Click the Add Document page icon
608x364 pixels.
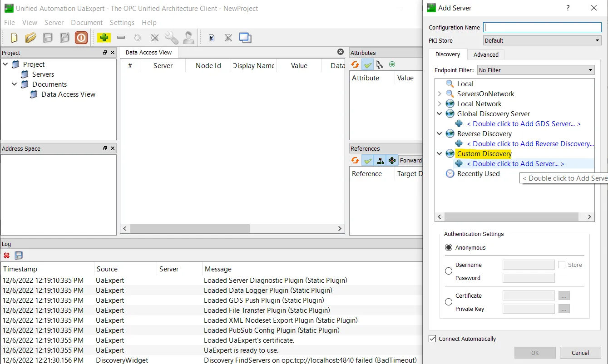[211, 38]
